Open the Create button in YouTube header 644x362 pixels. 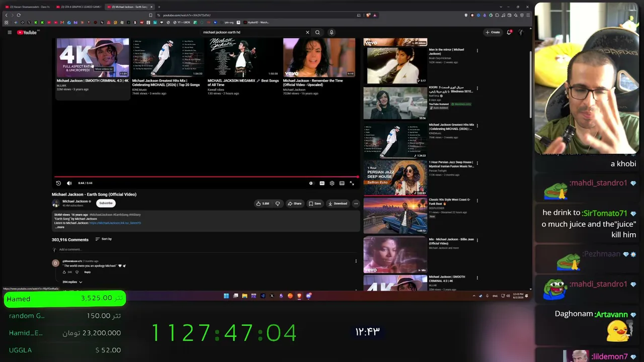click(x=493, y=32)
